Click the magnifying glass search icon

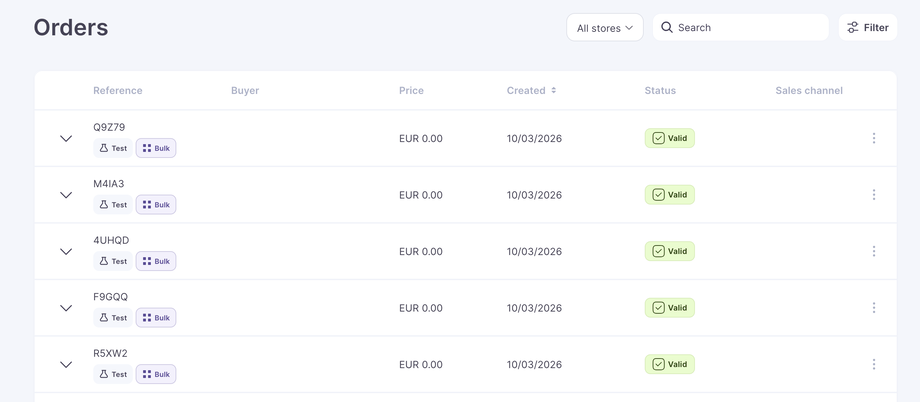667,28
